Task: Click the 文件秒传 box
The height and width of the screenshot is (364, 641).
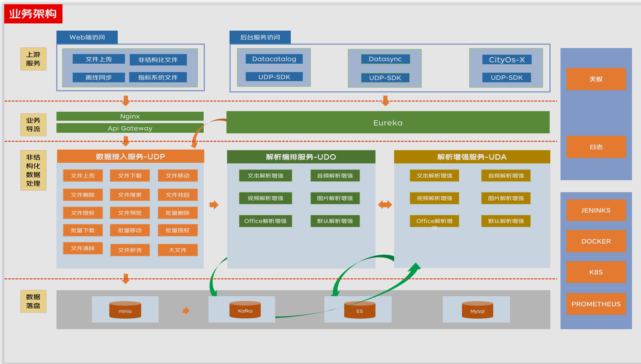Action: tap(130, 250)
